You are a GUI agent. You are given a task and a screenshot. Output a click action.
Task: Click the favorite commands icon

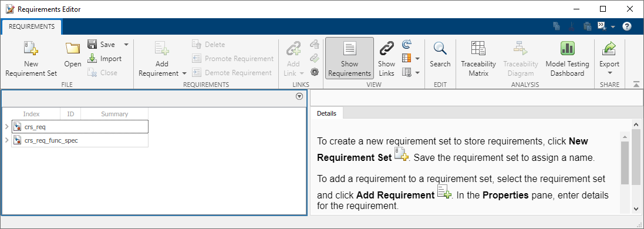pyautogui.click(x=601, y=26)
